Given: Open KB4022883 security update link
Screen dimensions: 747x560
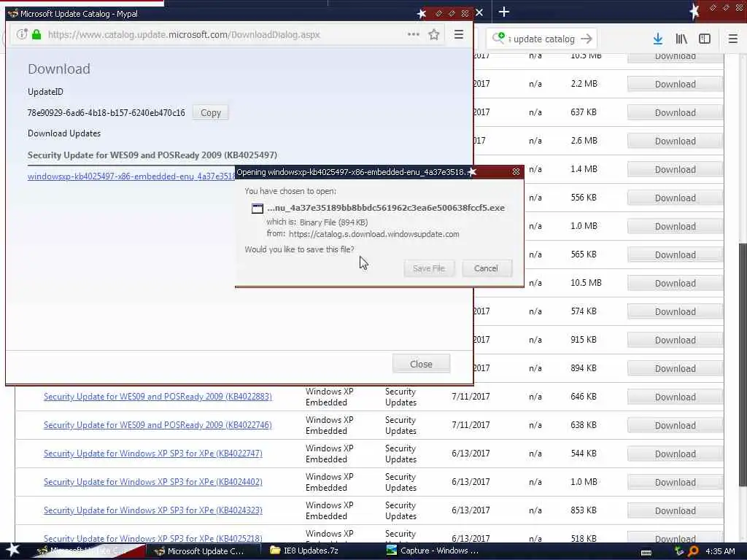Looking at the screenshot, I should (x=158, y=397).
